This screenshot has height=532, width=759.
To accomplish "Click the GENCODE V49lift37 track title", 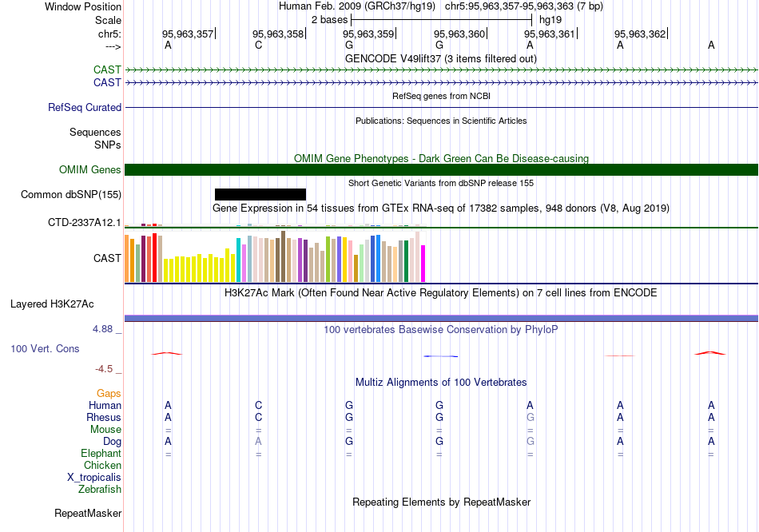I will [441, 58].
